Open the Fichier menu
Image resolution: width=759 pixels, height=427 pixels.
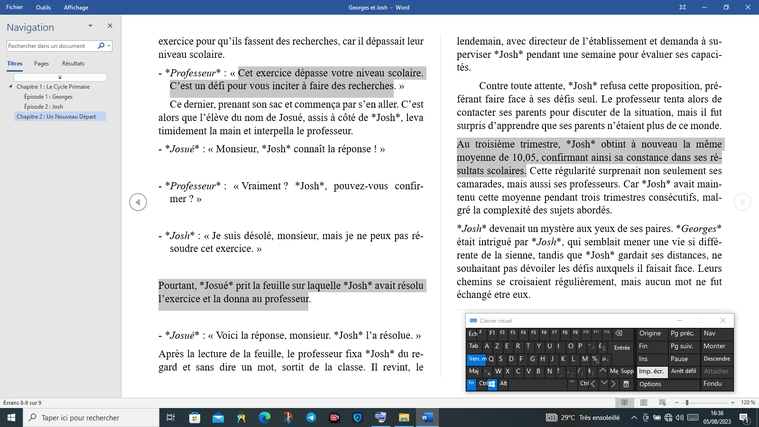(15, 7)
